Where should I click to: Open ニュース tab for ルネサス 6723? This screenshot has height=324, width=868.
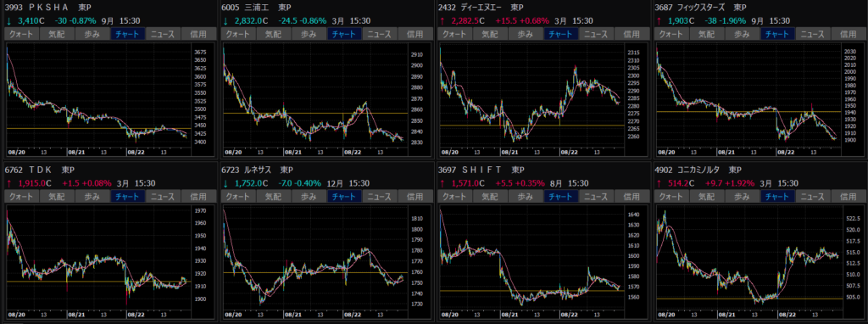[x=381, y=197]
